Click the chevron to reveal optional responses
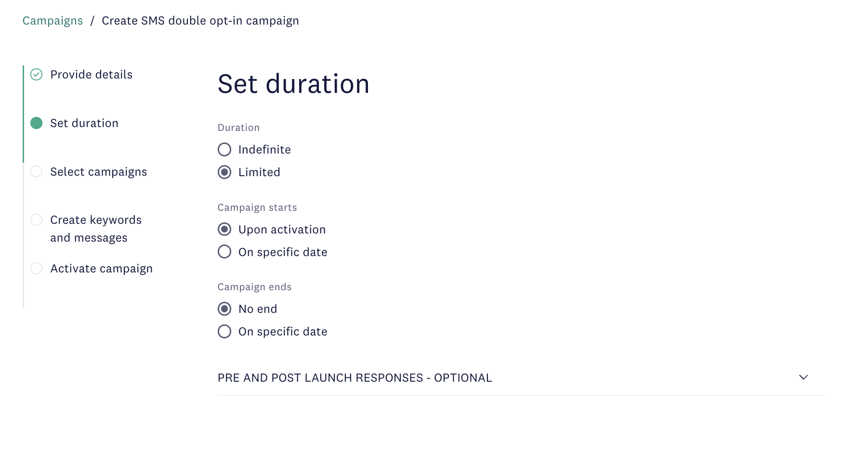The image size is (868, 464). point(803,378)
